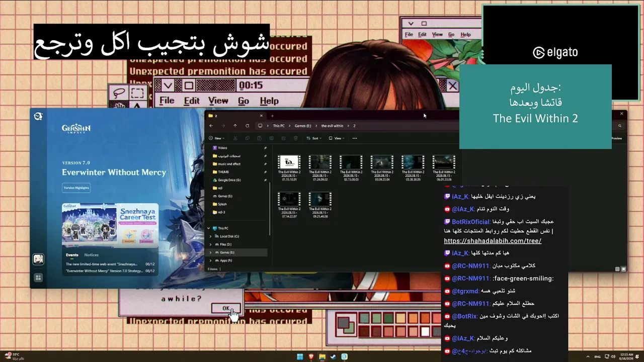
Task: Click the Paste icon in Explorer toolbar
Action: (259, 138)
